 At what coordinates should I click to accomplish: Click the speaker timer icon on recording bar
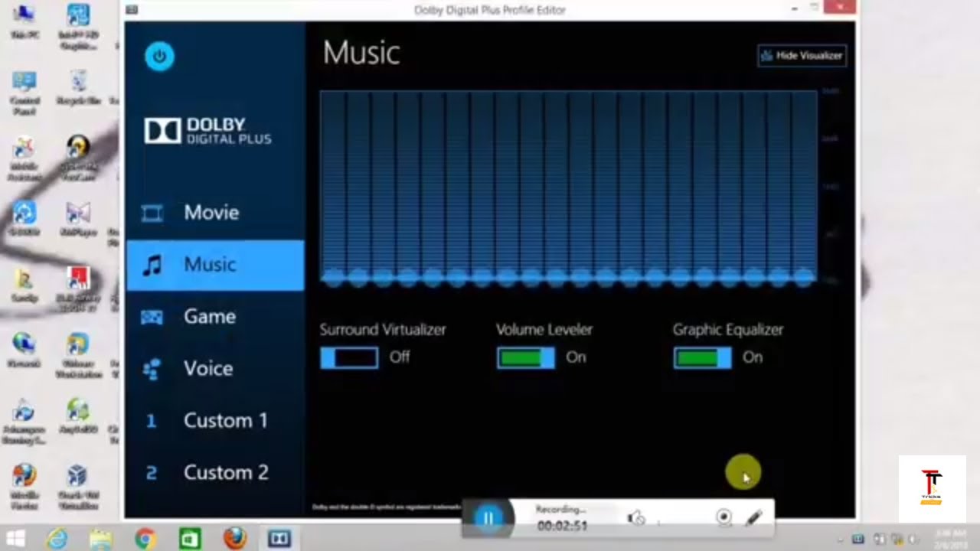(x=636, y=519)
